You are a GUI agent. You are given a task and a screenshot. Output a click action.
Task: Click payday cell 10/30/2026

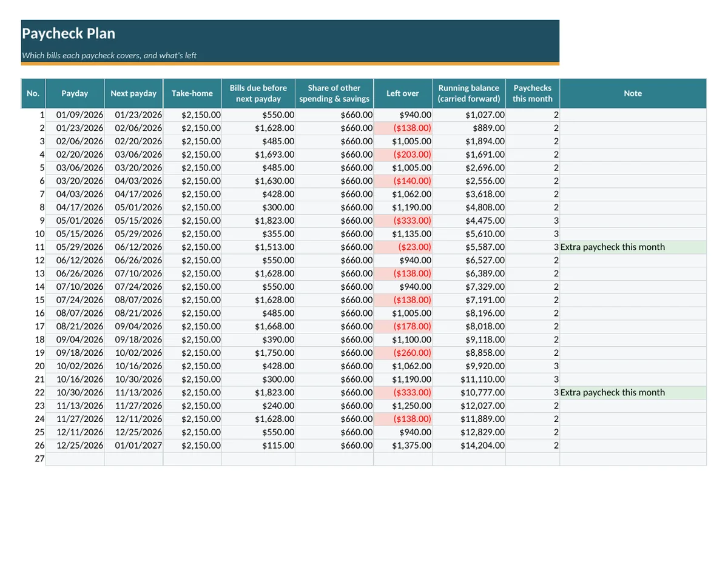[75, 392]
